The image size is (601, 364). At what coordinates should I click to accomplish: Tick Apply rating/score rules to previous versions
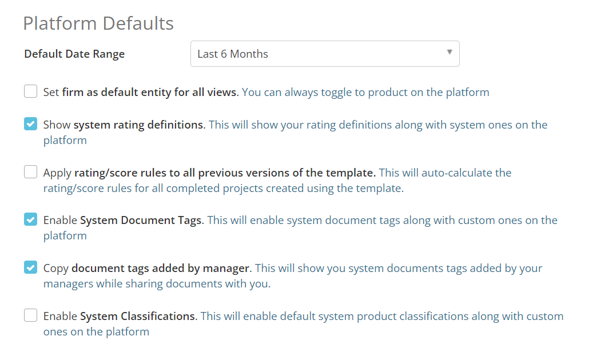coord(31,172)
